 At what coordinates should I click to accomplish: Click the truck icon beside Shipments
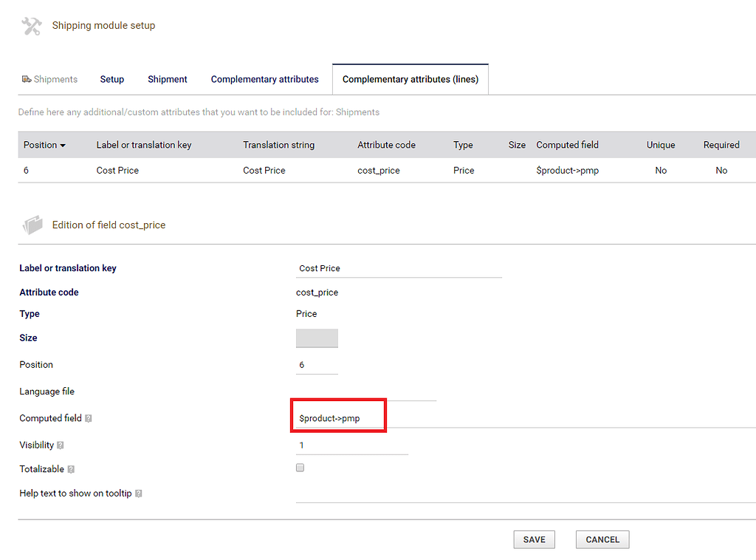[x=27, y=79]
